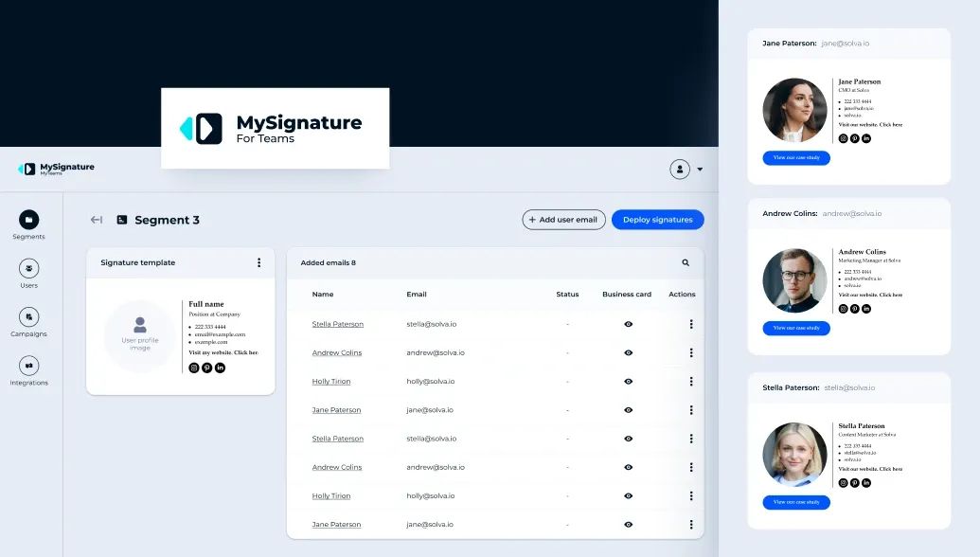Open the actions menu for the first Holly Tirion row
Image resolution: width=980 pixels, height=557 pixels.
pyautogui.click(x=691, y=382)
